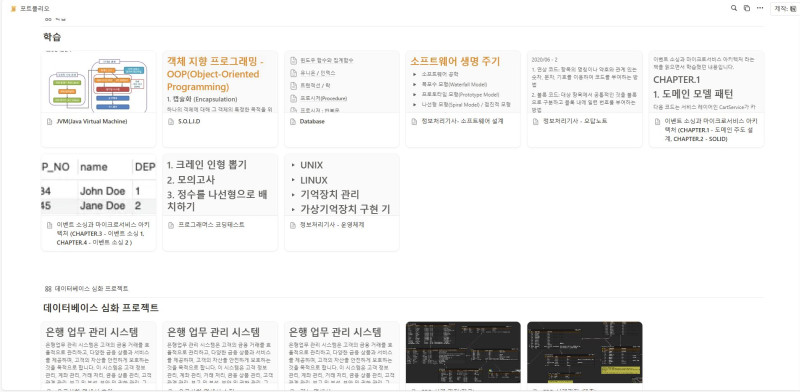Expand the 소프트웨어 공학 toggle triangle

414,74
